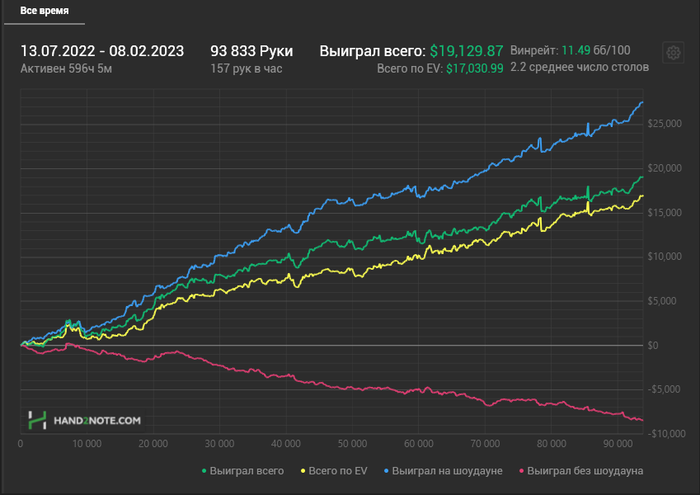Click the $15,000 y-axis label
The height and width of the screenshot is (495, 700).
[665, 212]
